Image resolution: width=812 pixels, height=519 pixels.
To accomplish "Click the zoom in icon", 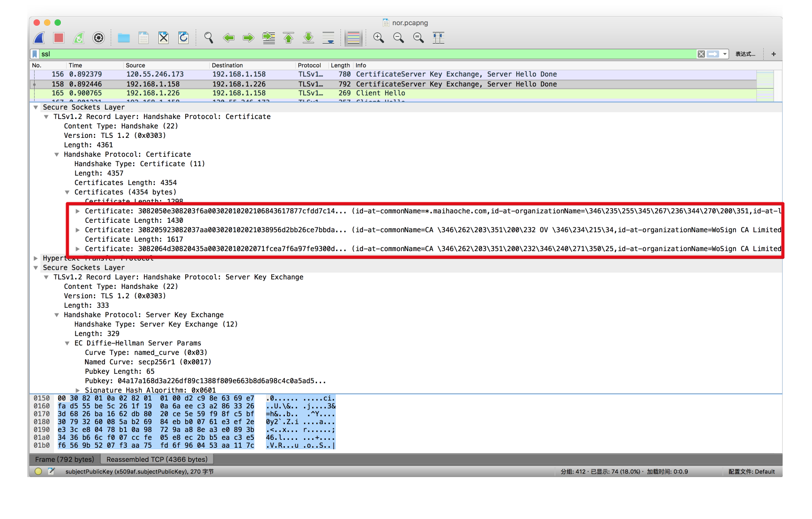I will click(379, 38).
